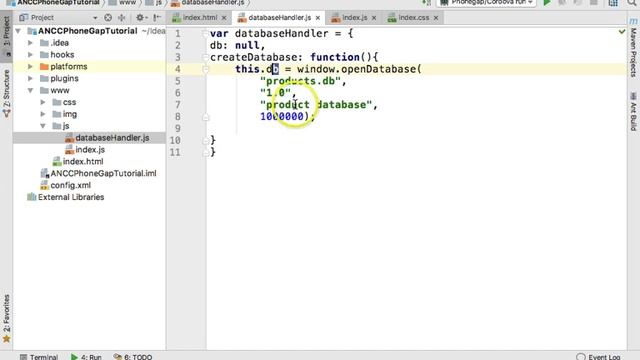Open the 6: TODO tool window

point(133,357)
